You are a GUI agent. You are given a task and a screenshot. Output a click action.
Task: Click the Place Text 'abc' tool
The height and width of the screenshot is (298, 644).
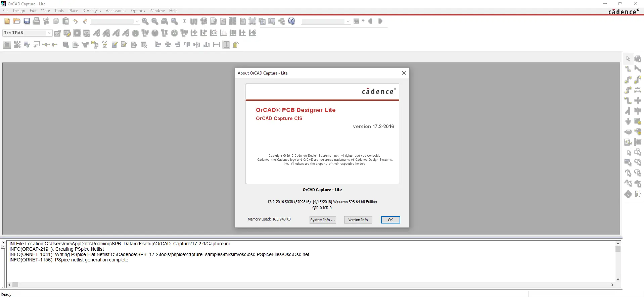point(638,90)
